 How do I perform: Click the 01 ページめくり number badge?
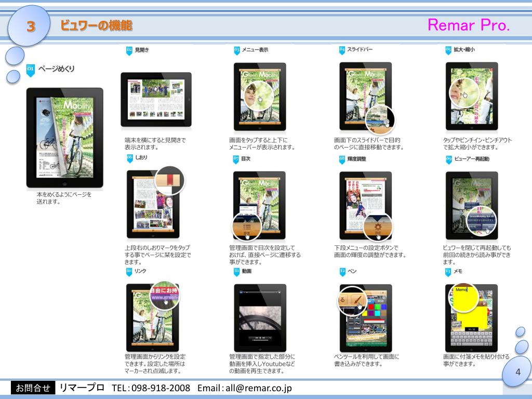coord(31,70)
